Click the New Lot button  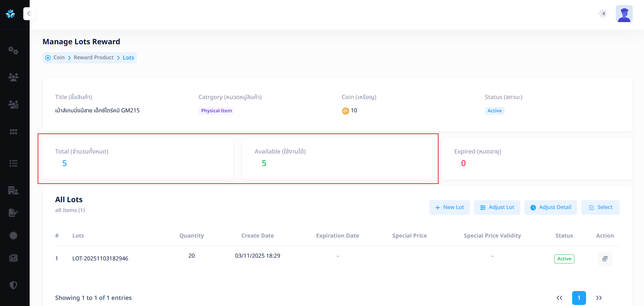[449, 207]
